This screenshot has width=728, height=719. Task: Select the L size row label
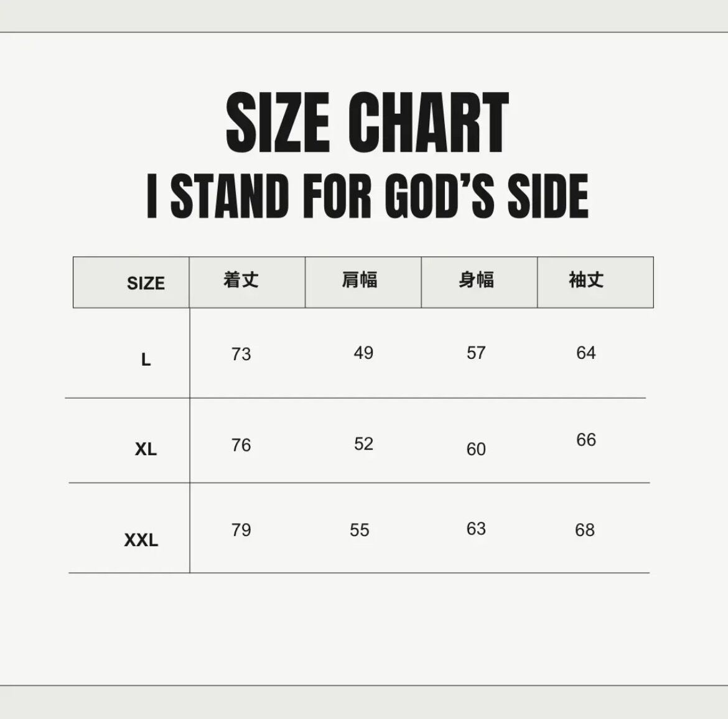click(146, 359)
